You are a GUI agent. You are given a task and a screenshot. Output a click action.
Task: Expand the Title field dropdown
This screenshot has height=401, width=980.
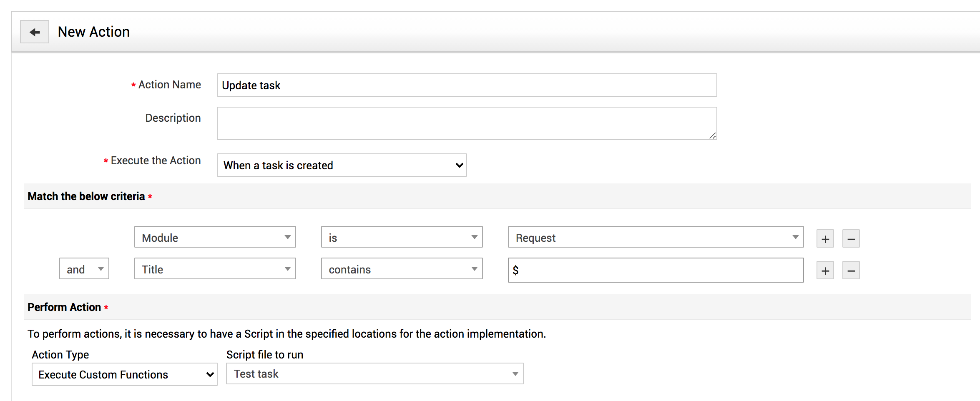click(215, 269)
